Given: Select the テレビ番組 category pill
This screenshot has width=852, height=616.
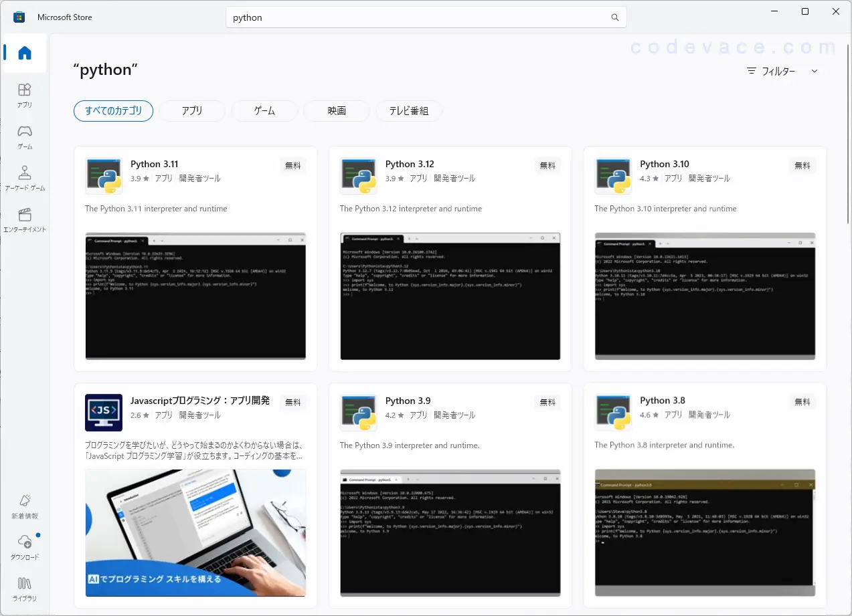Looking at the screenshot, I should [x=409, y=110].
